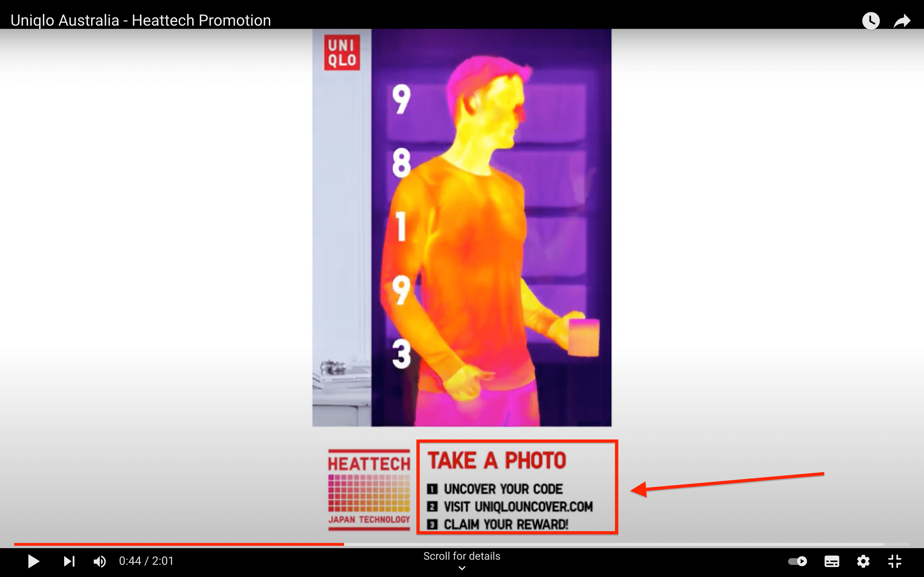Image resolution: width=924 pixels, height=577 pixels.
Task: Skip to the next video
Action: click(x=69, y=561)
